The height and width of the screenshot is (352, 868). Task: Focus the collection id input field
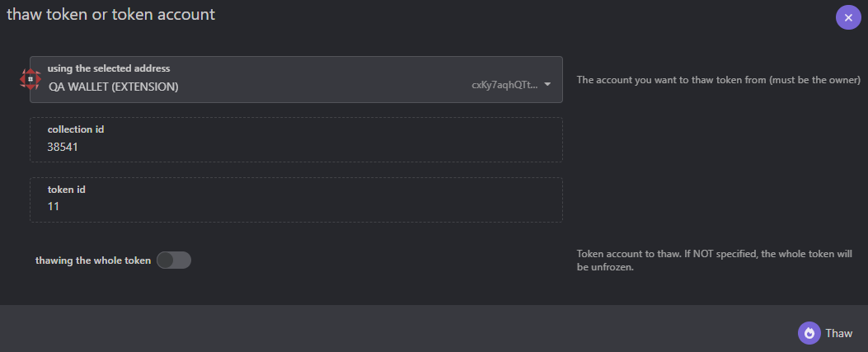(296, 139)
